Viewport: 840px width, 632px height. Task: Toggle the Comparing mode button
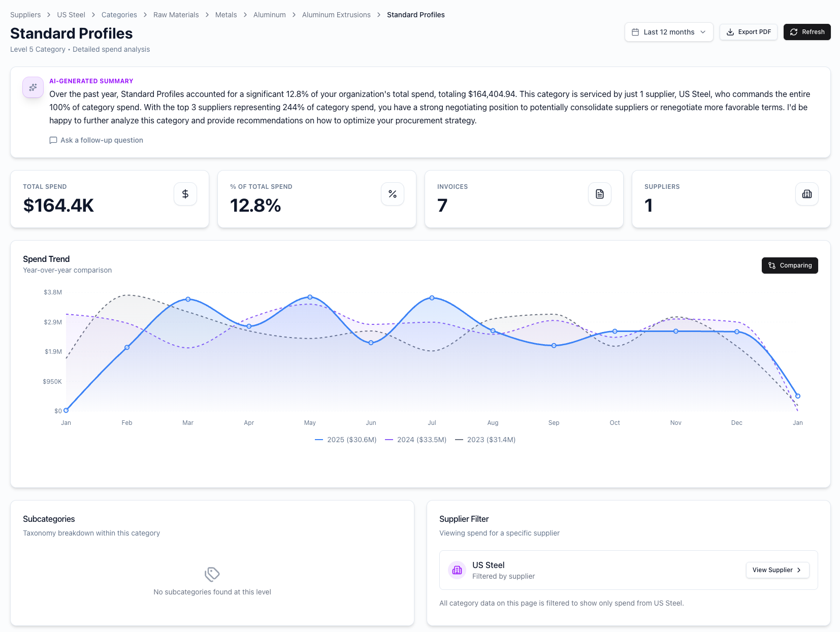[x=790, y=265]
